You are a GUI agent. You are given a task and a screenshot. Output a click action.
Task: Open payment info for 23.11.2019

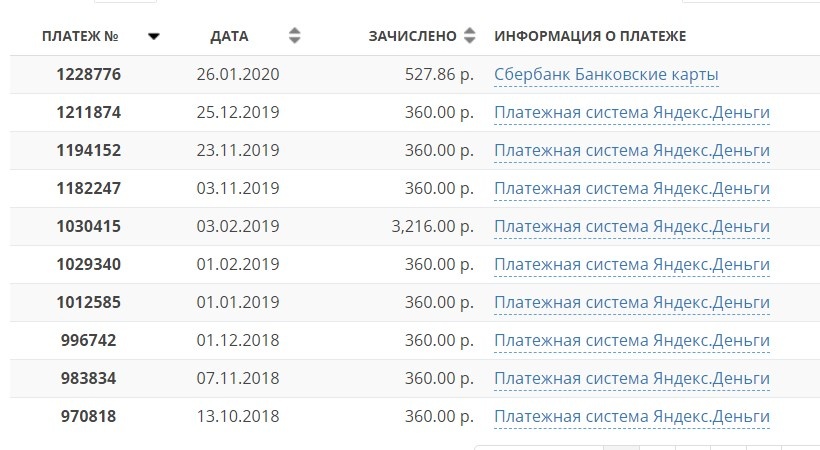point(632,151)
